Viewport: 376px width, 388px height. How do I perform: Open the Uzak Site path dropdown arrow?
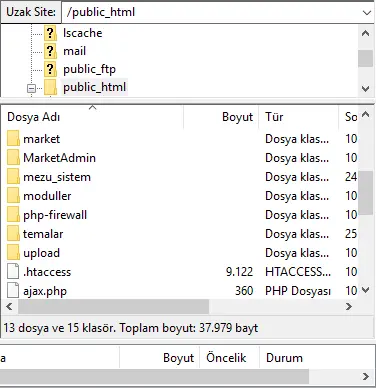(367, 13)
